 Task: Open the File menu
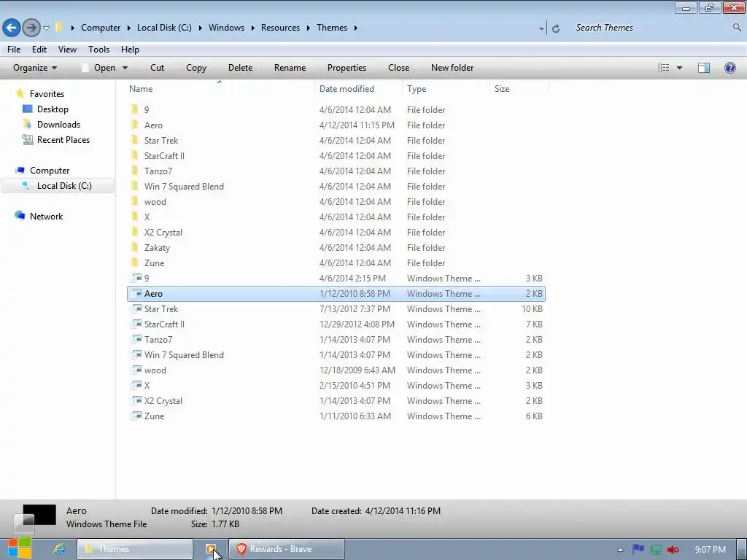[x=14, y=49]
